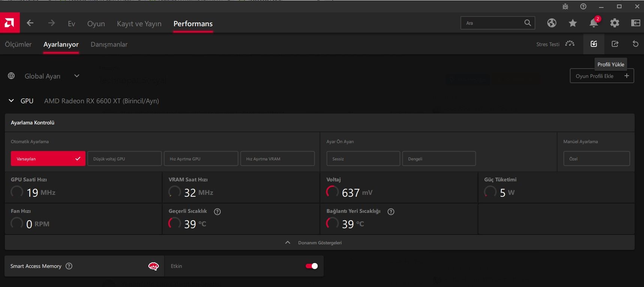Click the bug report icon
This screenshot has height=287, width=644.
click(x=565, y=6)
